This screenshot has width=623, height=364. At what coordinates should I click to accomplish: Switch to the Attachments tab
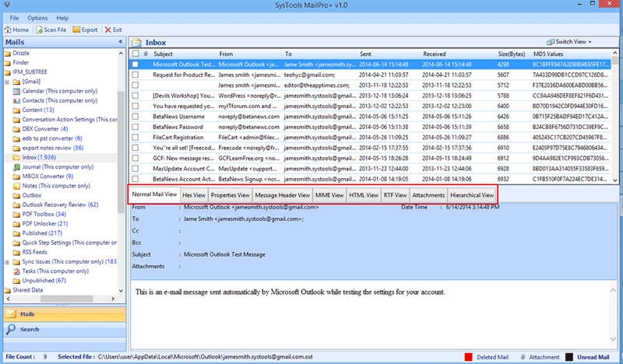pos(428,195)
